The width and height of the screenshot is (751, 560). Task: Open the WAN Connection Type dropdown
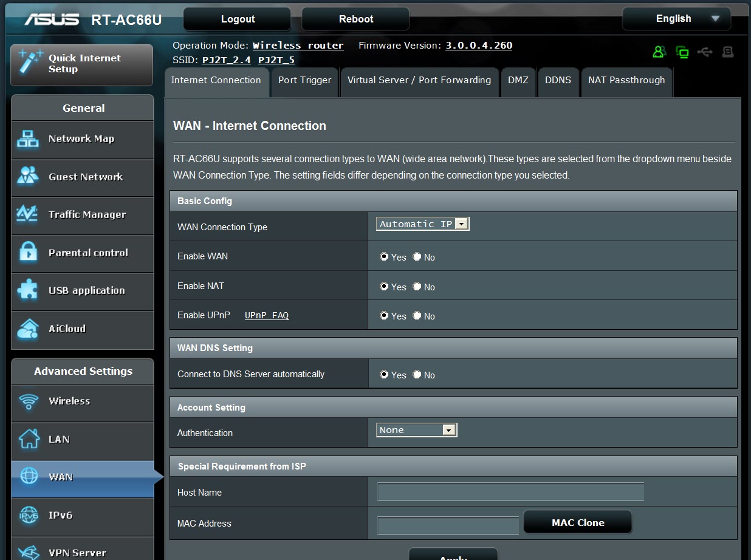pyautogui.click(x=423, y=224)
